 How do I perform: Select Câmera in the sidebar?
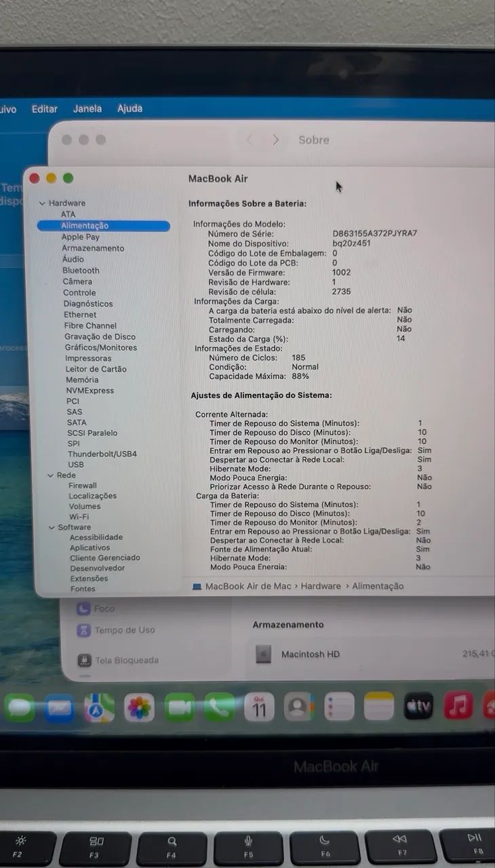click(x=77, y=281)
